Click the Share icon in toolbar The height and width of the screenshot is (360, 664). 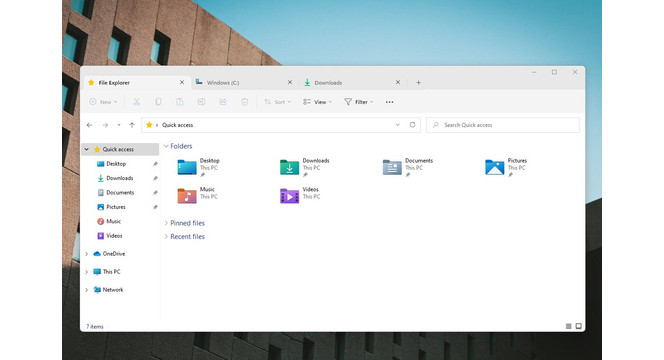click(x=223, y=102)
